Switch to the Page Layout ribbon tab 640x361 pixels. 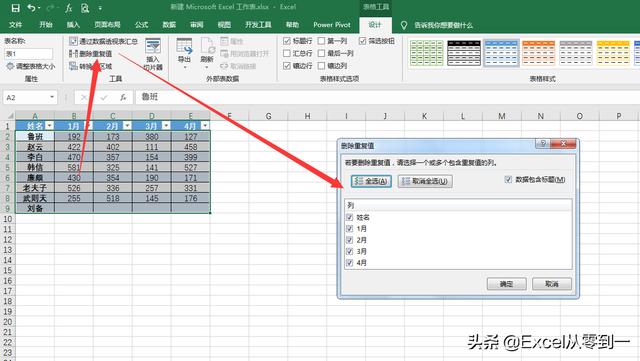[107, 25]
